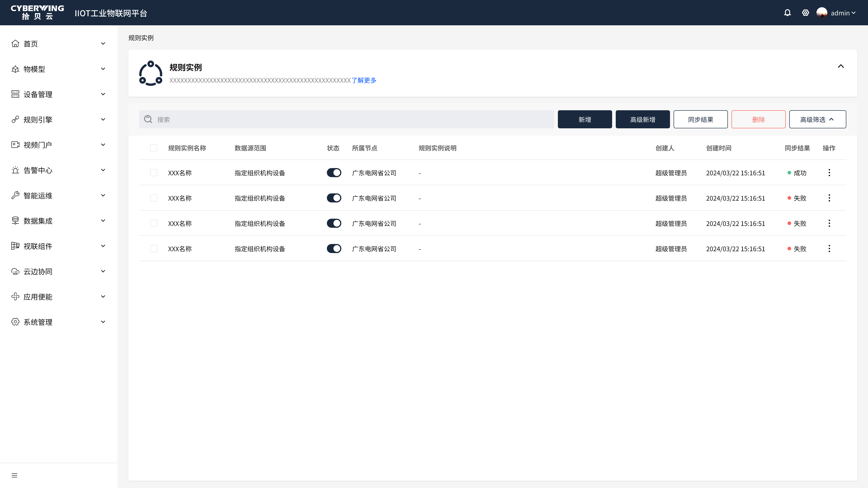The width and height of the screenshot is (868, 488).
Task: Click the 数据源范围 column header
Action: 250,148
